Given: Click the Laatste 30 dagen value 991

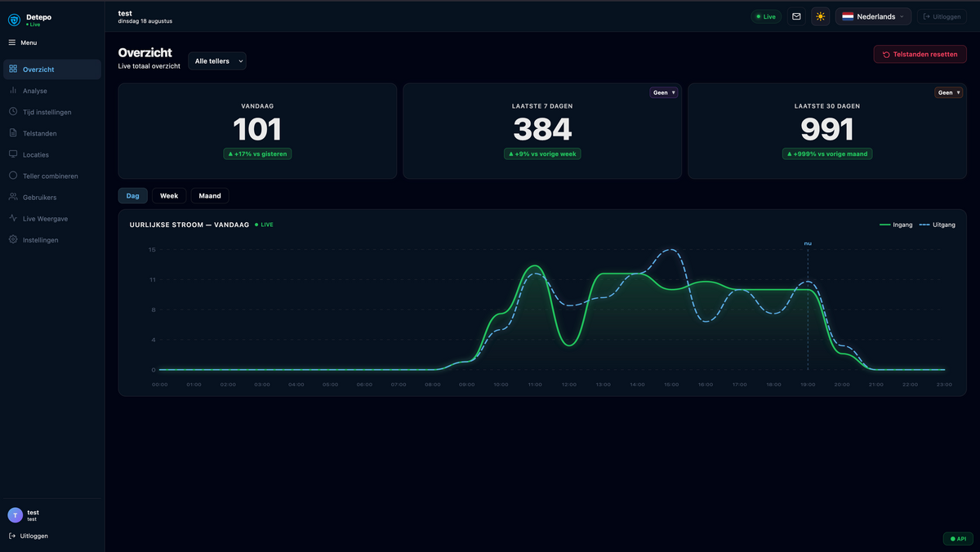Looking at the screenshot, I should click(826, 130).
